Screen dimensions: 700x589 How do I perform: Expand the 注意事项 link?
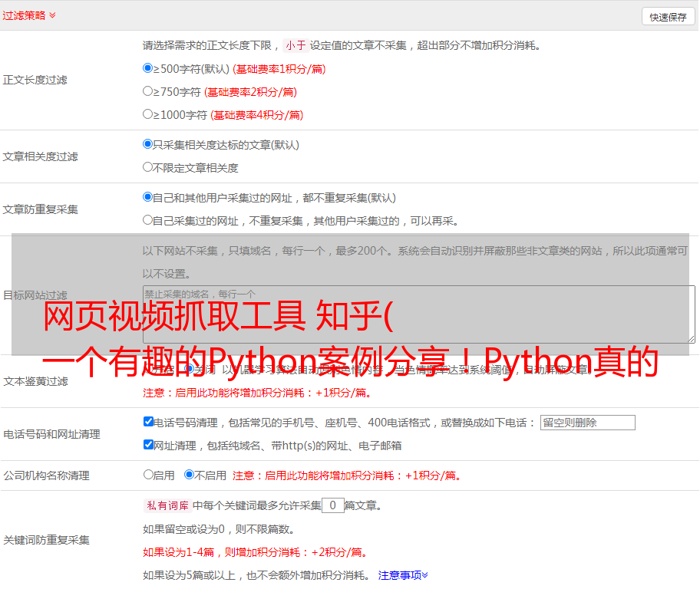click(403, 575)
